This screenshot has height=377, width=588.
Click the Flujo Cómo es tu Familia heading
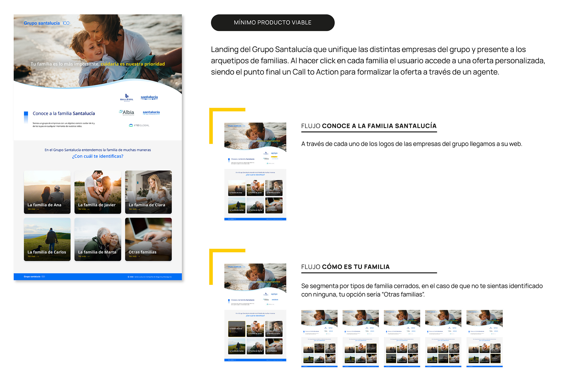345,267
